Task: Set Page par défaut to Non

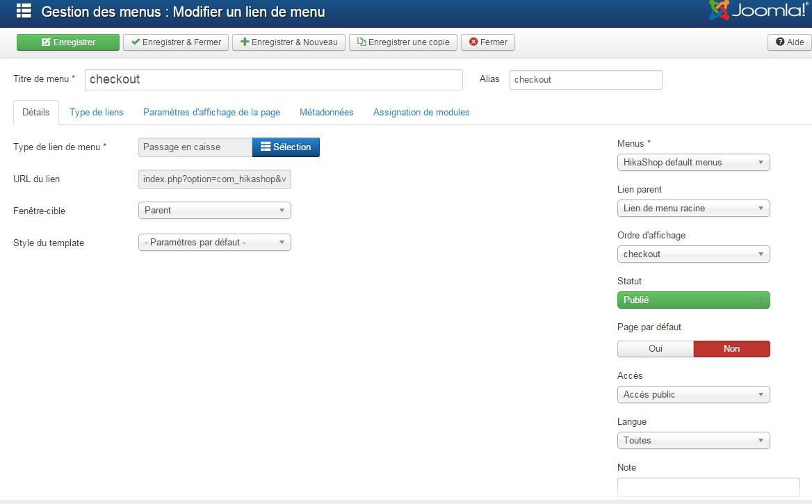Action: pyautogui.click(x=732, y=348)
